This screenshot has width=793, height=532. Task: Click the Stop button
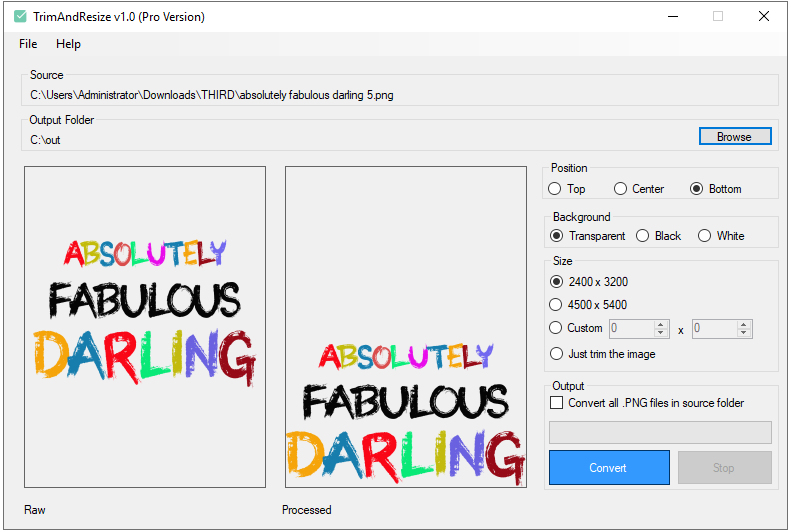(724, 468)
